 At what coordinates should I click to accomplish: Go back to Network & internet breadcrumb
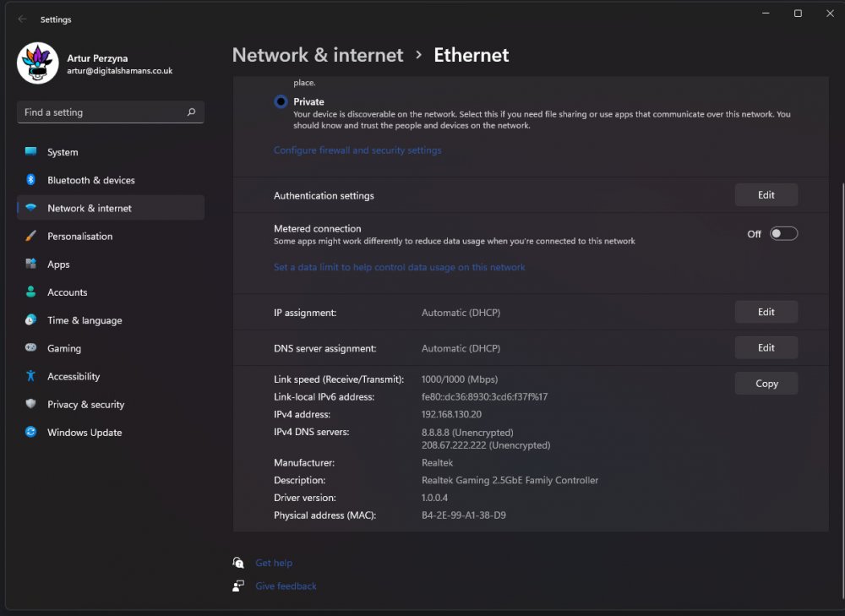[318, 55]
